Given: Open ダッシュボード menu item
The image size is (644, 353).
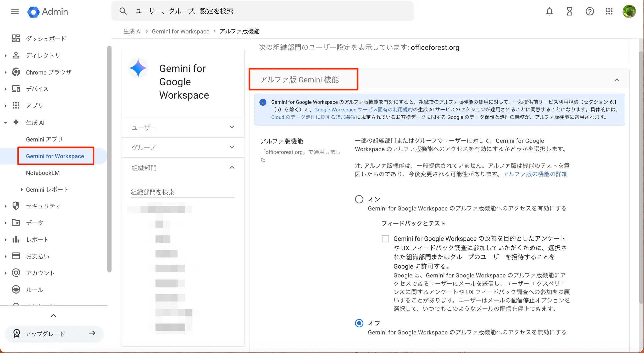Looking at the screenshot, I should coord(46,39).
